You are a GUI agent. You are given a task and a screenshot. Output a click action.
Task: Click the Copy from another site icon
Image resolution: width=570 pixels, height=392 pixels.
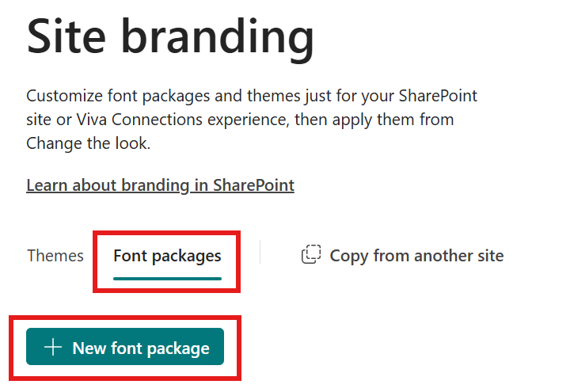coord(311,254)
